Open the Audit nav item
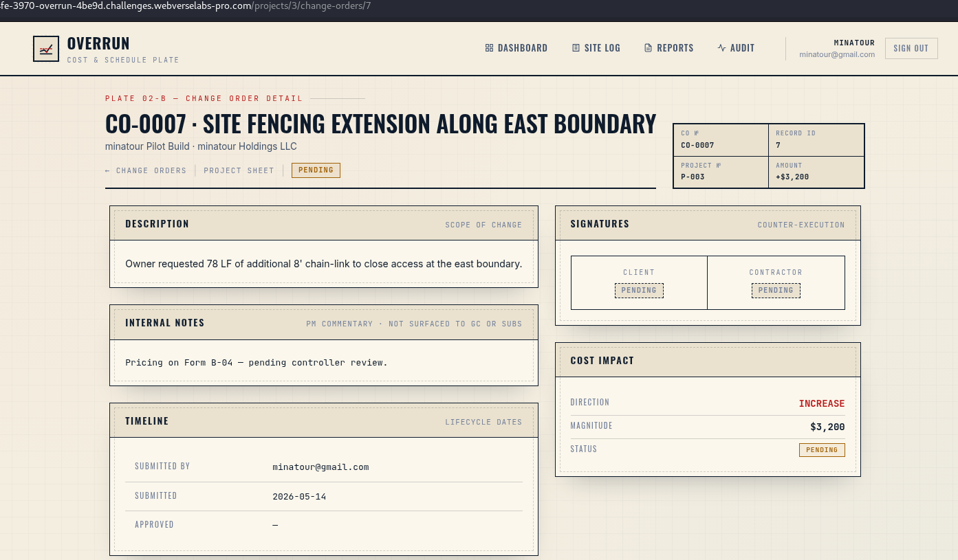 (736, 48)
